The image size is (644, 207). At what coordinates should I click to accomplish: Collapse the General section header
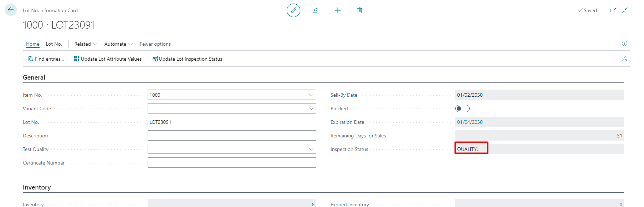[x=34, y=77]
